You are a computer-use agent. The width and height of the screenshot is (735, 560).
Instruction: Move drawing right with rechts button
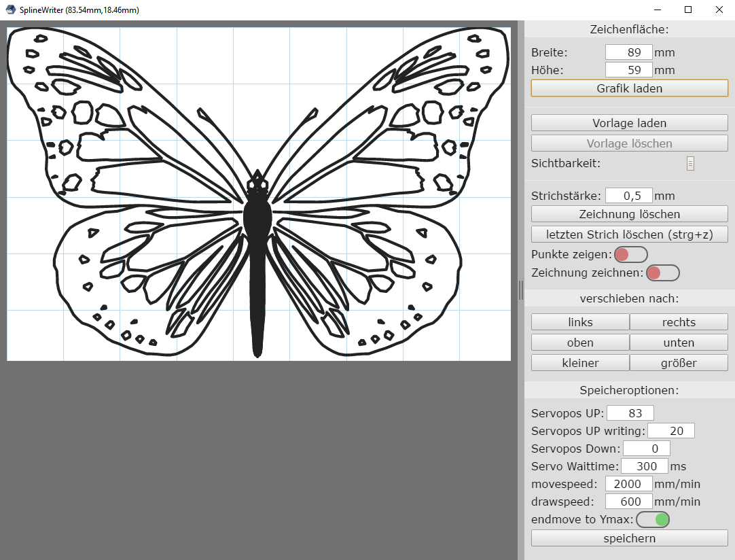[679, 322]
